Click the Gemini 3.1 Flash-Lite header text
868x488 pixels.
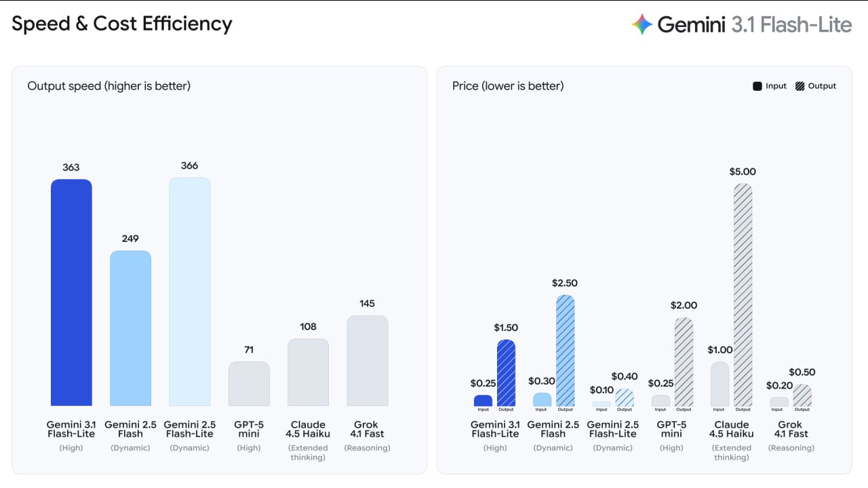(754, 25)
